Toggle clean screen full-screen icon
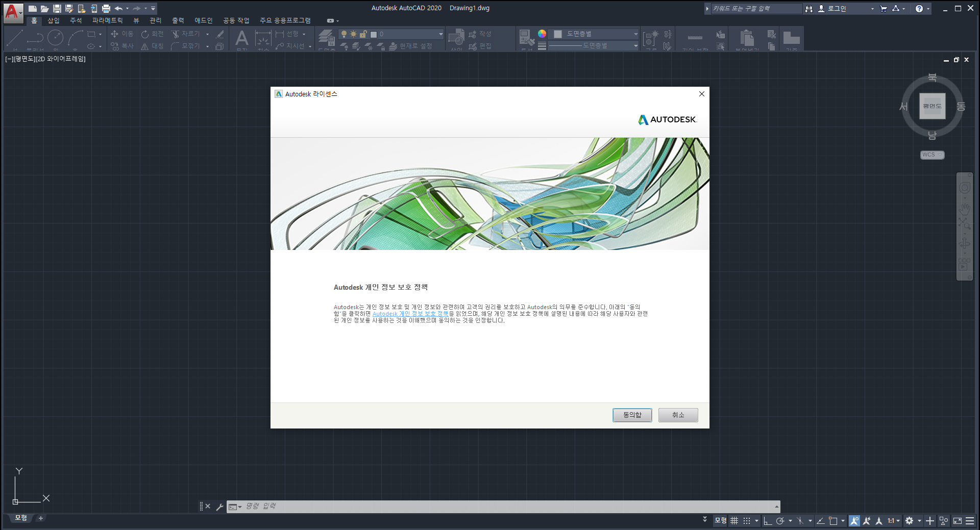 coord(958,521)
